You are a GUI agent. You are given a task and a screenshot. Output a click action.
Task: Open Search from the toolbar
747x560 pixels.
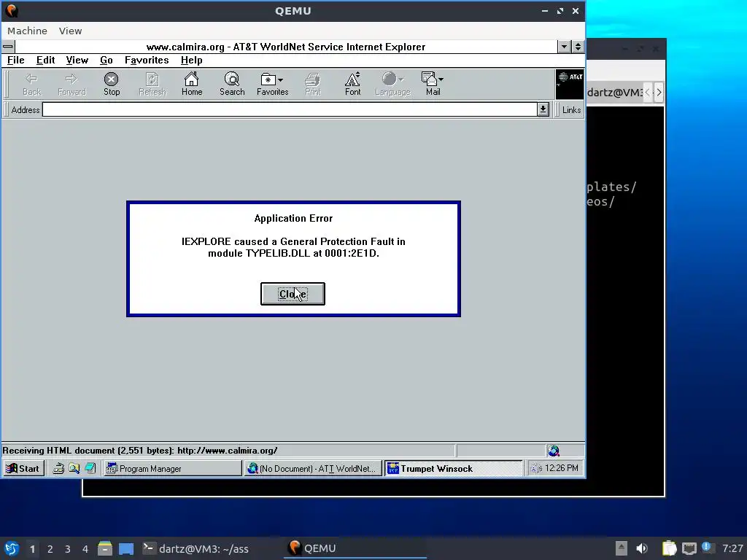pos(232,84)
